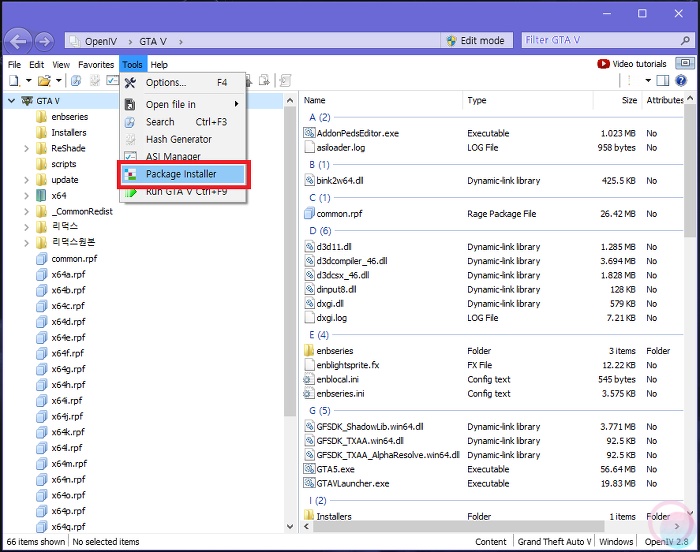Select the enbseries folder in tree
Image resolution: width=700 pixels, height=552 pixels.
pos(69,117)
